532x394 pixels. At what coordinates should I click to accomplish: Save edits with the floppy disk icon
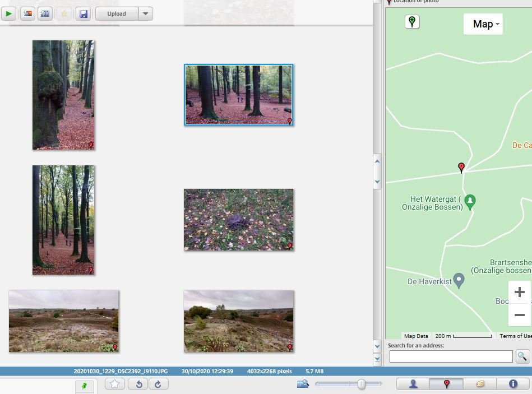(x=83, y=13)
